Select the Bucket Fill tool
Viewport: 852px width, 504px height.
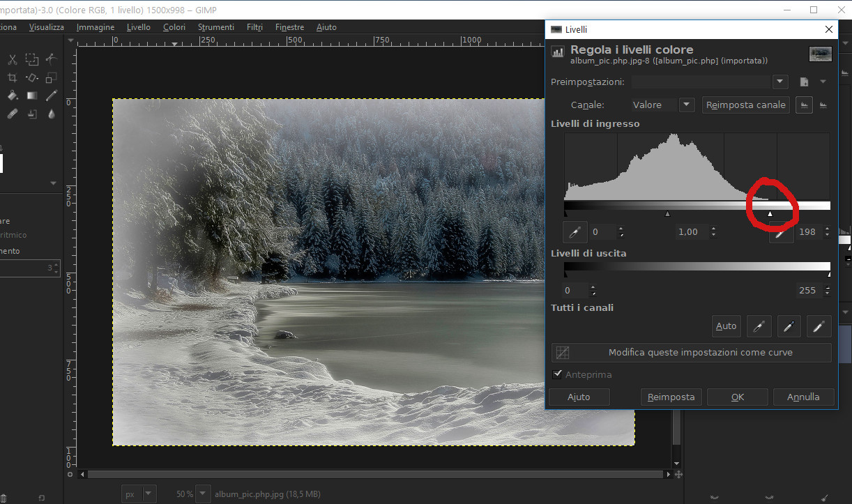tap(12, 96)
